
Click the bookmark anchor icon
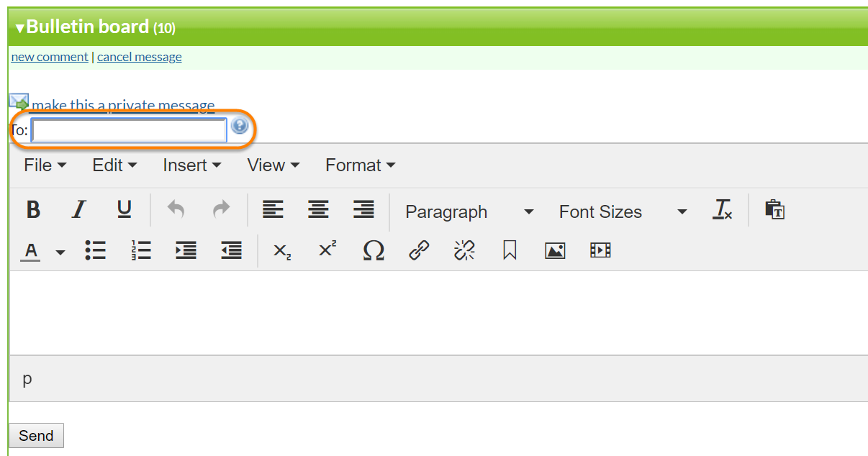pyautogui.click(x=510, y=250)
